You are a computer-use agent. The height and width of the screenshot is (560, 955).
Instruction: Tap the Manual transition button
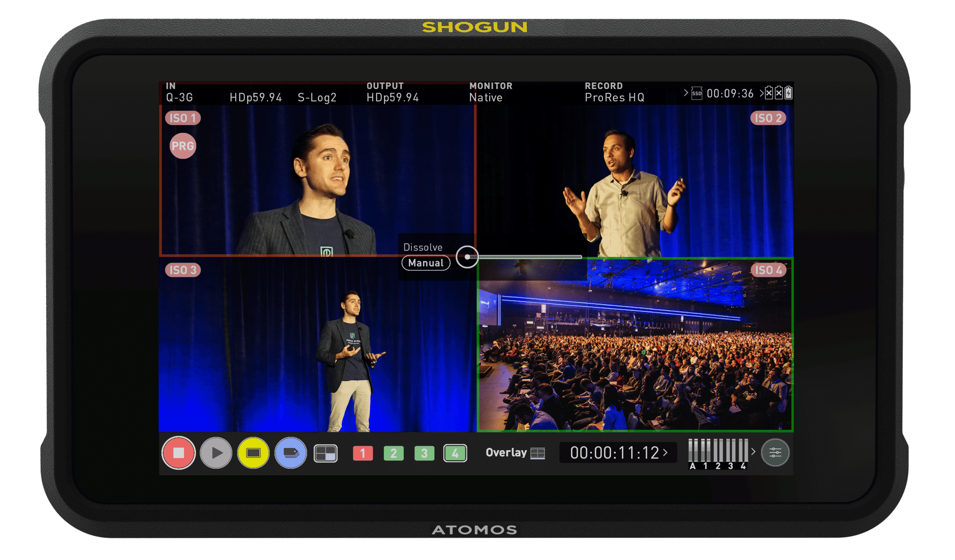point(426,263)
